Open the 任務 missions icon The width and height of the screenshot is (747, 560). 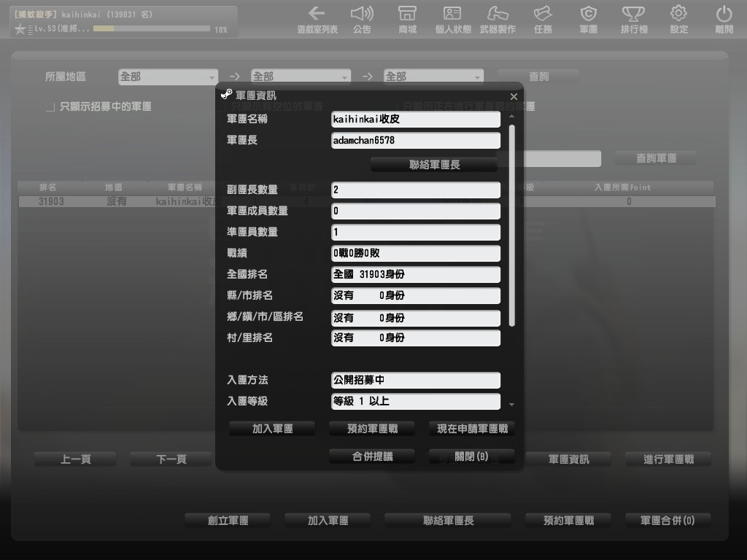(543, 19)
